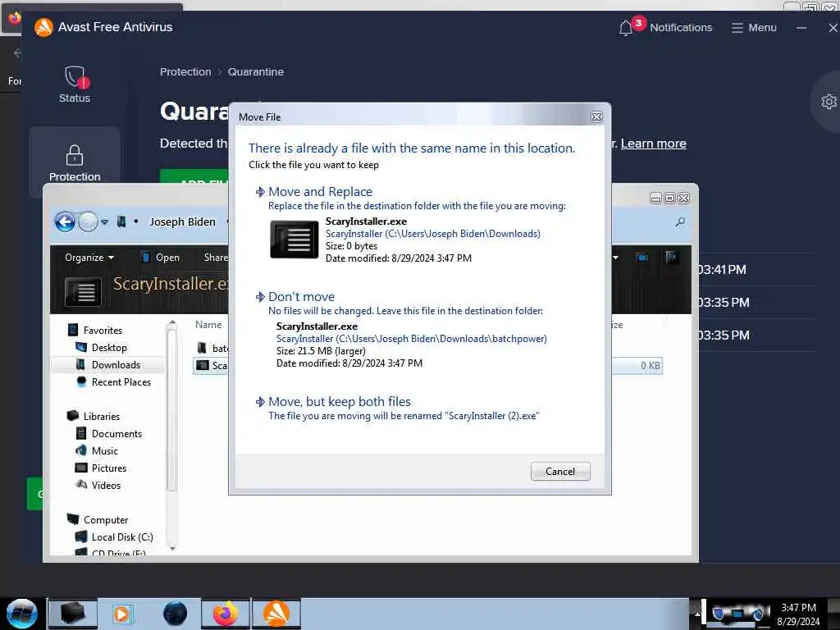The image size is (840, 630).
Task: Open the view options dropdown arrow
Action: pos(616,258)
